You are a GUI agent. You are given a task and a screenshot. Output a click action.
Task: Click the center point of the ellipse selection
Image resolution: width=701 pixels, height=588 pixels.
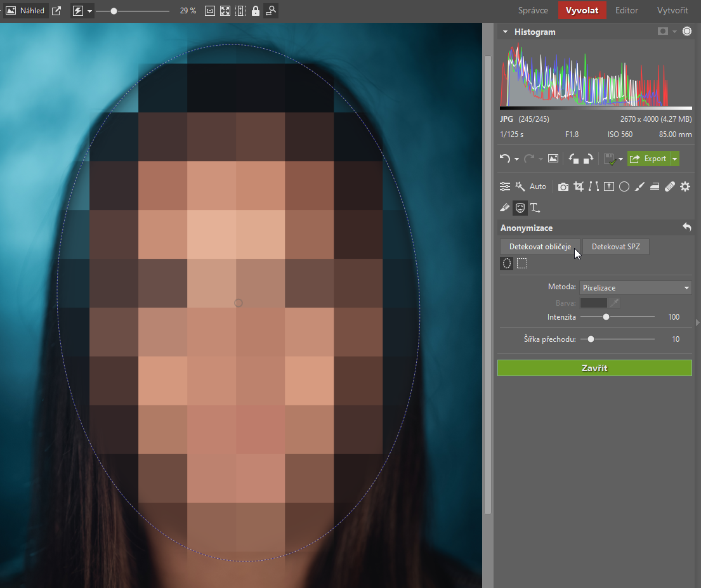pos(239,303)
